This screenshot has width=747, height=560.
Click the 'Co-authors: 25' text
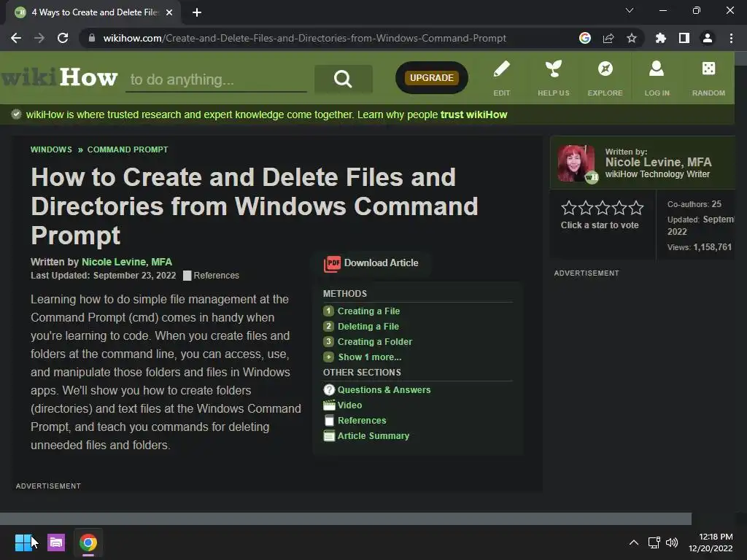click(x=694, y=204)
